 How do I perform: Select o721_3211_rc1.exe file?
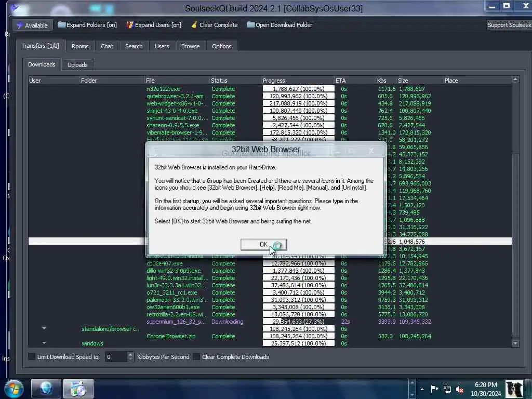[x=171, y=292]
